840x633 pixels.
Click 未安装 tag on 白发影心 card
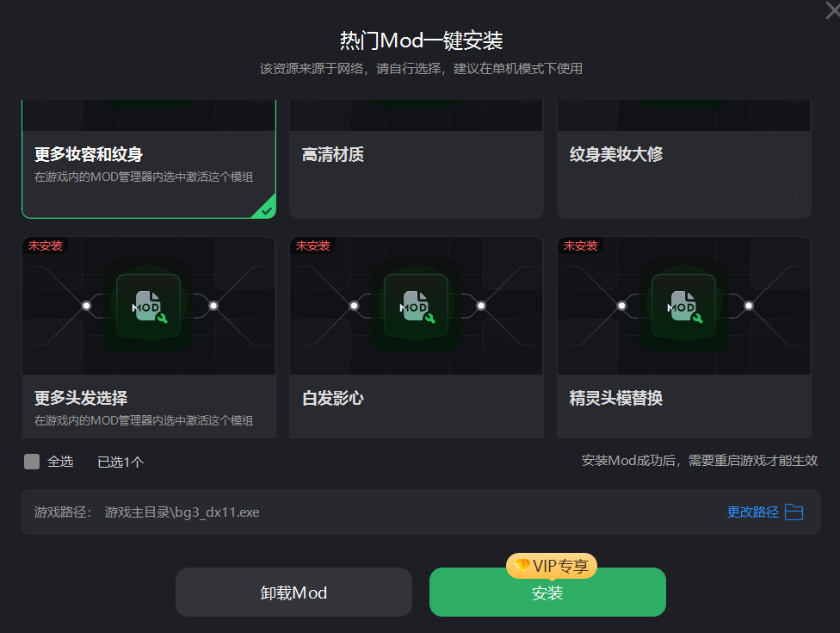point(313,245)
